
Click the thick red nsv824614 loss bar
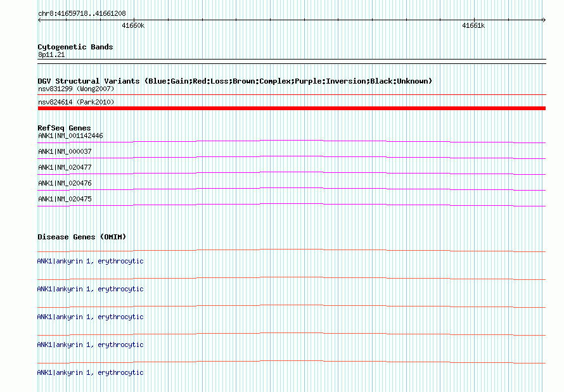point(292,108)
